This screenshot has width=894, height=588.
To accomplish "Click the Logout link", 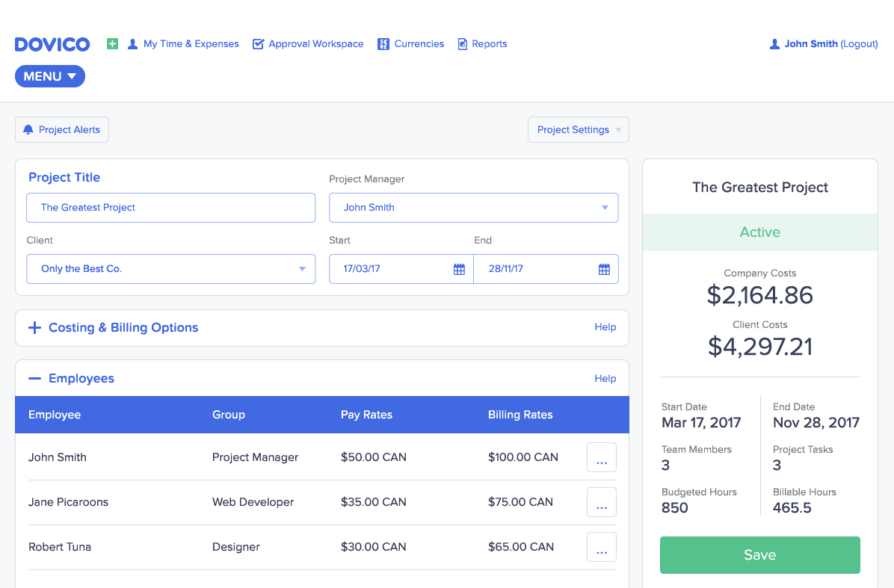I will coord(859,44).
